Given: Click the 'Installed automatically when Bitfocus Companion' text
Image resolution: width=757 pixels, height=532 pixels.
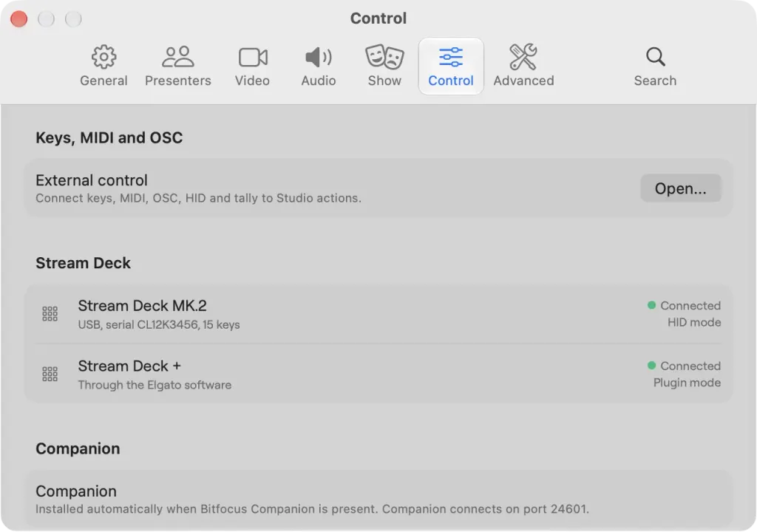Looking at the screenshot, I should [x=312, y=509].
